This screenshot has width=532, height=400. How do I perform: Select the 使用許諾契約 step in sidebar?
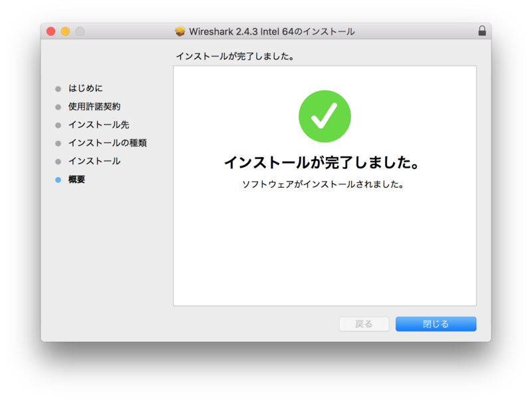pos(94,106)
